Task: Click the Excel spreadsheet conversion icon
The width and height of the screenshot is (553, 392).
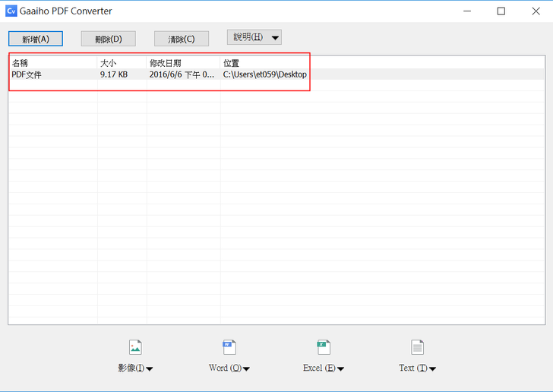Action: point(324,347)
